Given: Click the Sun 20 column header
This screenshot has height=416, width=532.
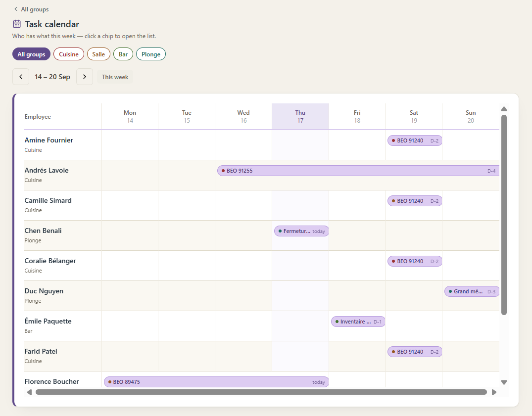Looking at the screenshot, I should [x=471, y=116].
